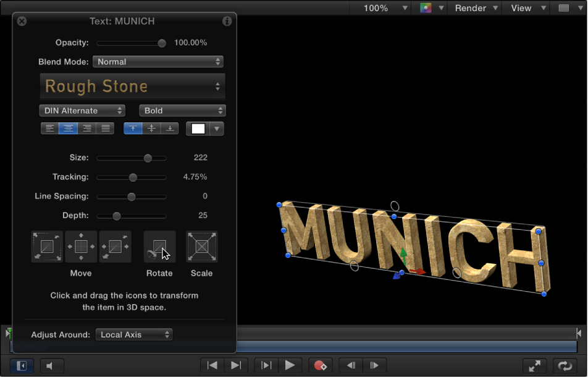
Task: Open the HUD info button
Action: tap(227, 20)
